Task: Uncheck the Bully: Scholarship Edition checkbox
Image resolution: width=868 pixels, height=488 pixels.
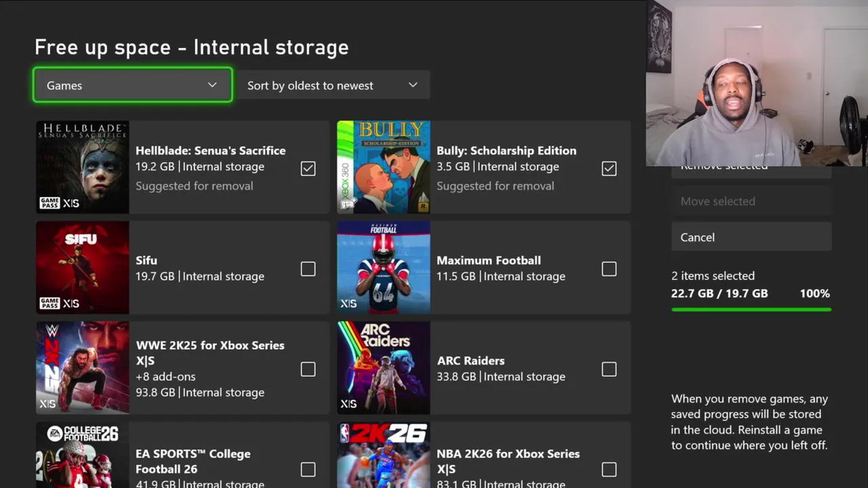Action: tap(609, 168)
